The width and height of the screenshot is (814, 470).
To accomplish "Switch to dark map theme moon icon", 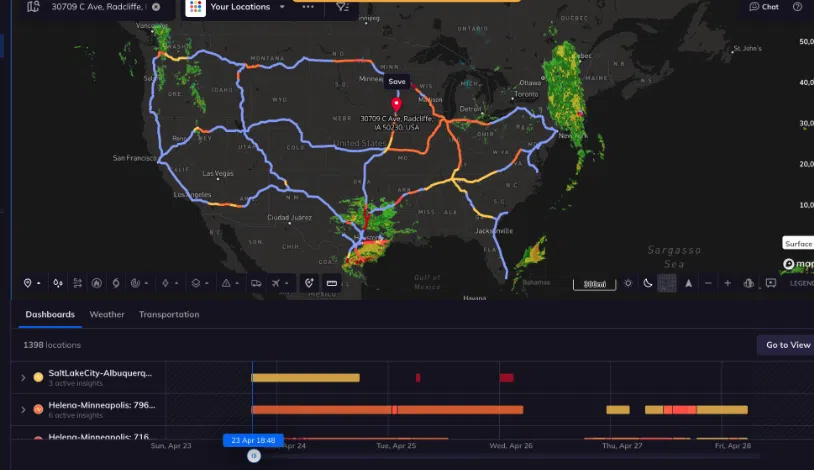I will [x=648, y=283].
